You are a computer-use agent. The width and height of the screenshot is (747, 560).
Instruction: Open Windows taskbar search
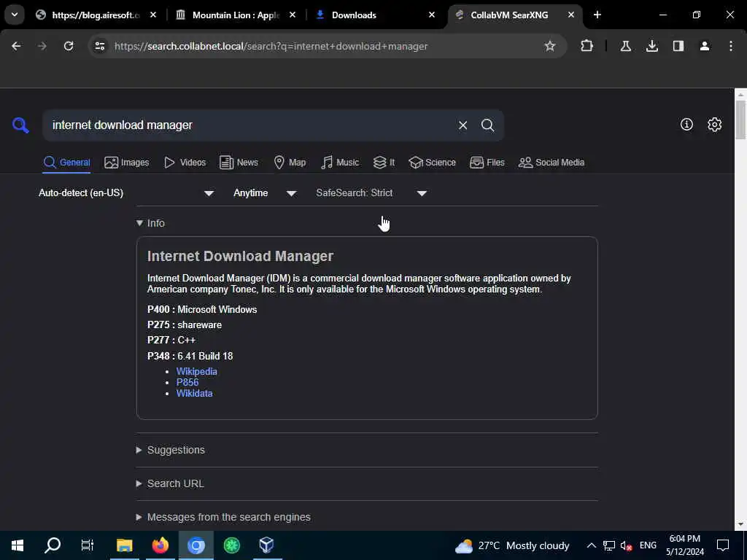[x=53, y=545]
